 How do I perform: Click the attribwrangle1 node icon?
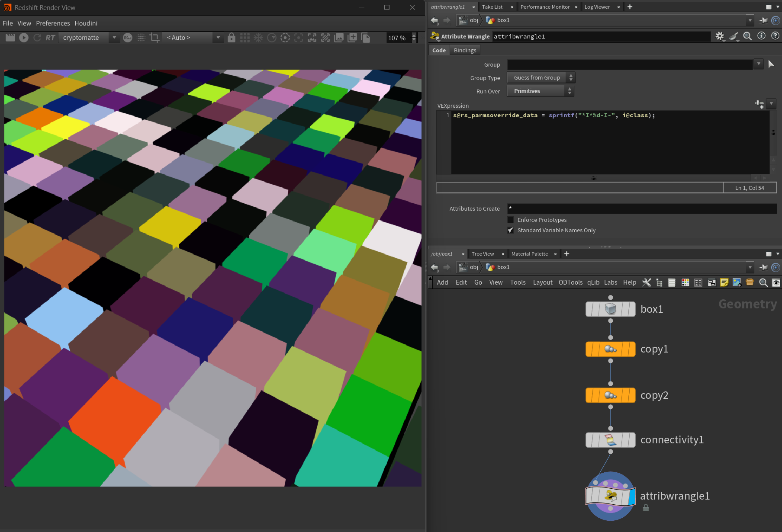point(610,496)
